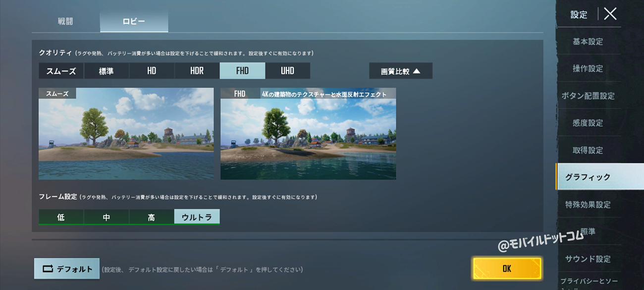Open 基本設定 in sidebar

coord(588,42)
